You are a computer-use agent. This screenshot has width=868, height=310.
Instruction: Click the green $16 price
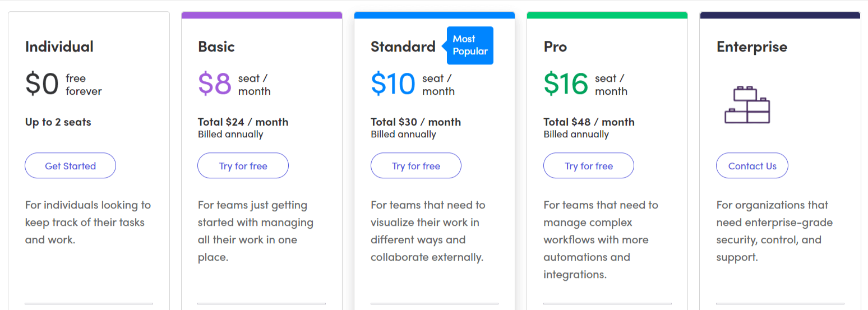566,85
